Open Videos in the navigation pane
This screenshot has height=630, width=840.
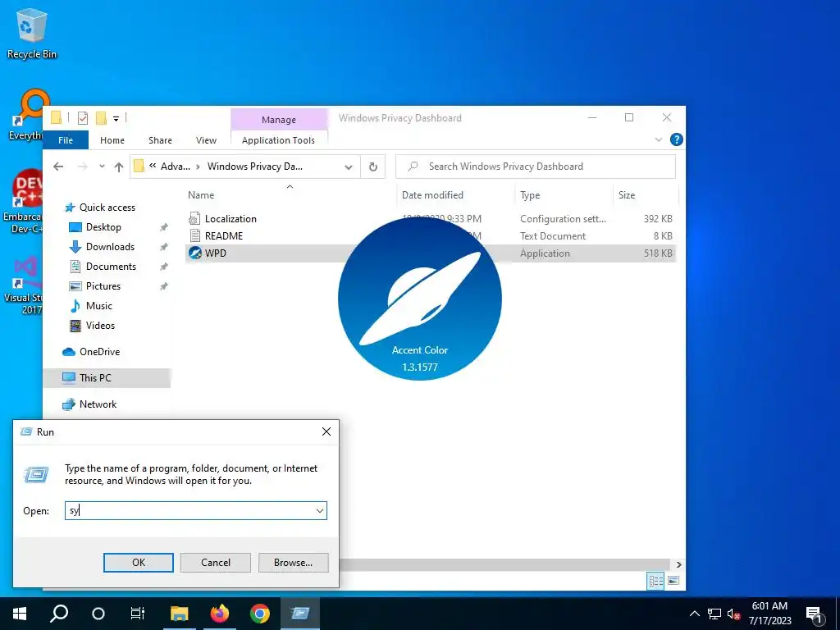point(100,326)
